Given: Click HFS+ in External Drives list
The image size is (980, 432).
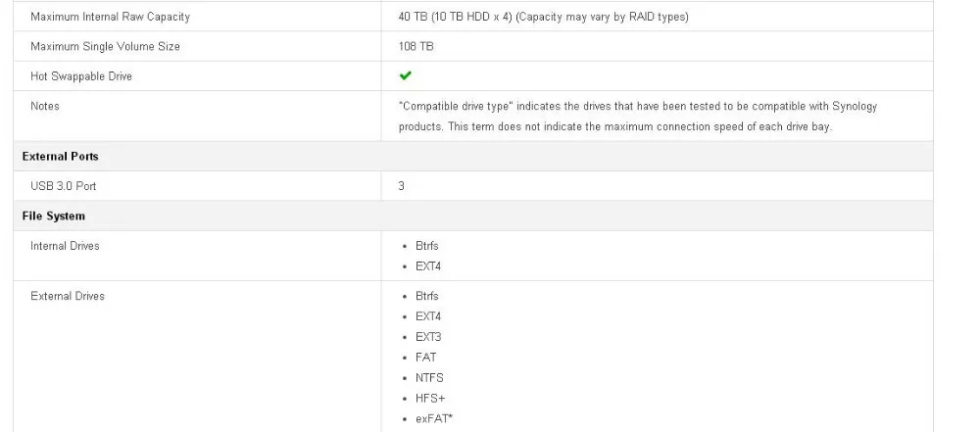Looking at the screenshot, I should [430, 399].
